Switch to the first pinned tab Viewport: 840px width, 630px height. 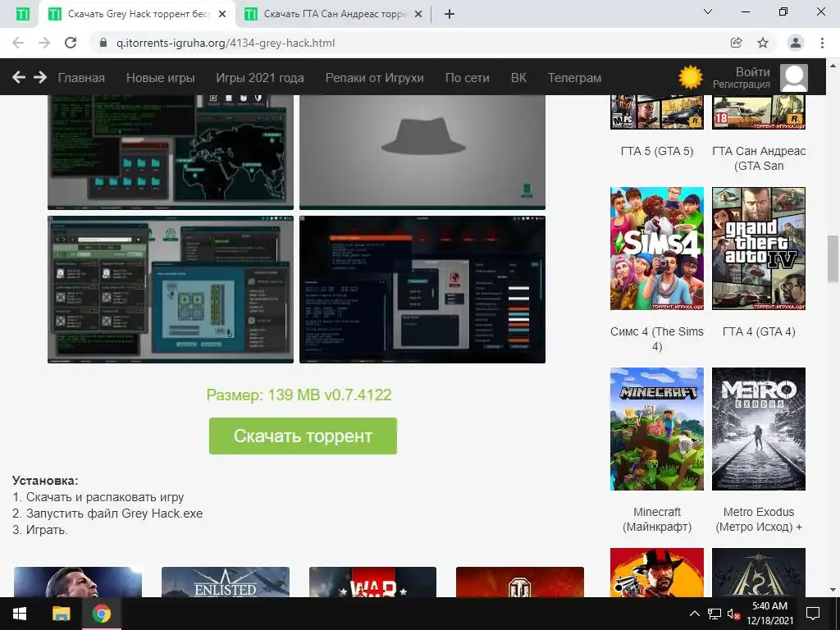coord(22,14)
